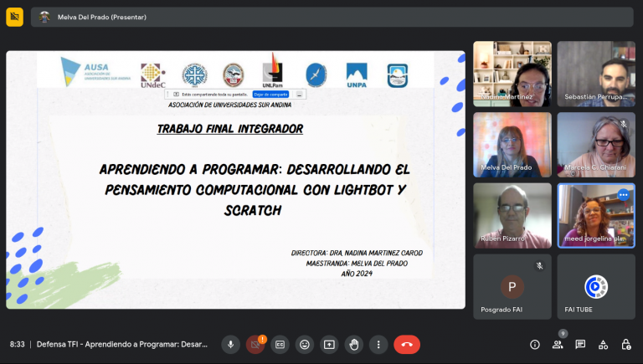643x364 pixels.
Task: Click the muted mic icon on Marcela tile
Action: pos(624,124)
